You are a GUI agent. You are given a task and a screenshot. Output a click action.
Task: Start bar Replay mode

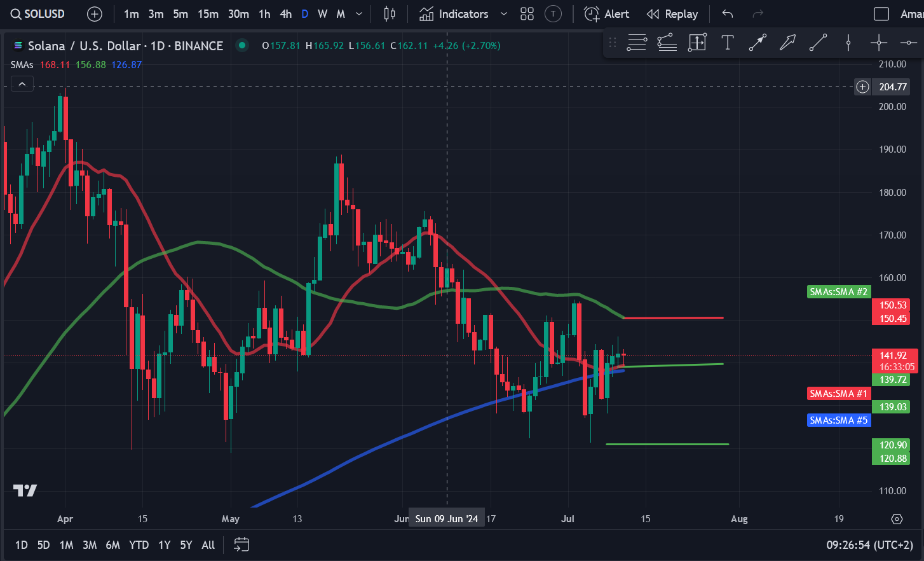[672, 14]
